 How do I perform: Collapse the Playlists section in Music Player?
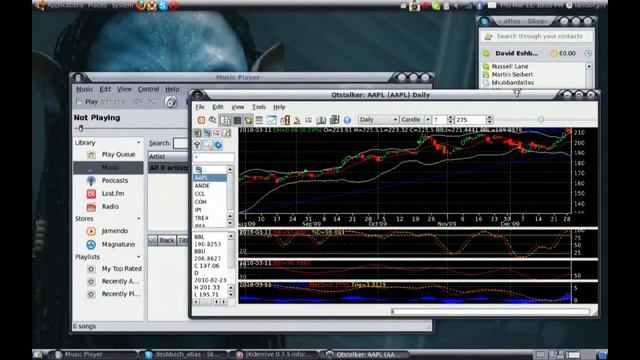(138, 257)
